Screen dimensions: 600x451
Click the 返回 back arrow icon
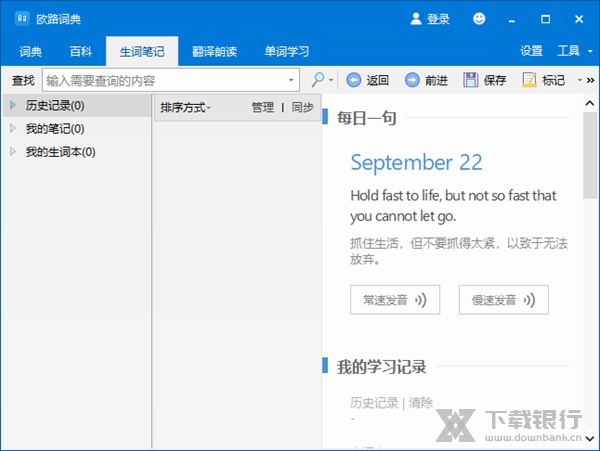tap(354, 80)
